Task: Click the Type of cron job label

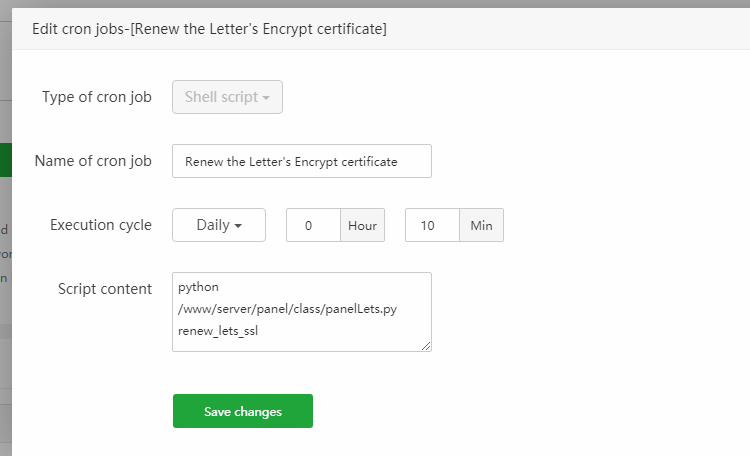Action: coord(97,98)
